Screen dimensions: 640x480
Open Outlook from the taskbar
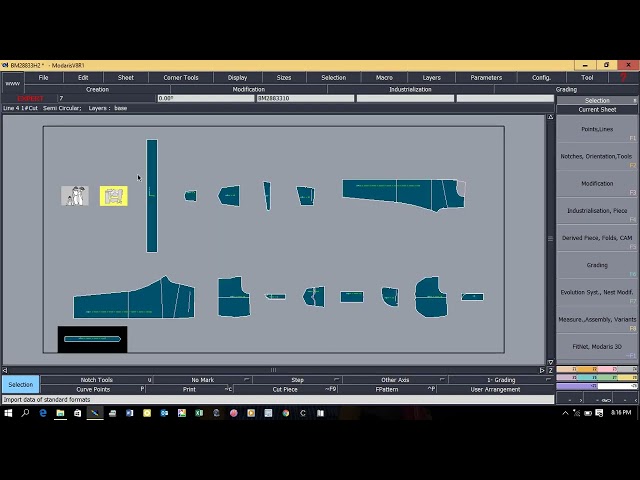(164, 413)
